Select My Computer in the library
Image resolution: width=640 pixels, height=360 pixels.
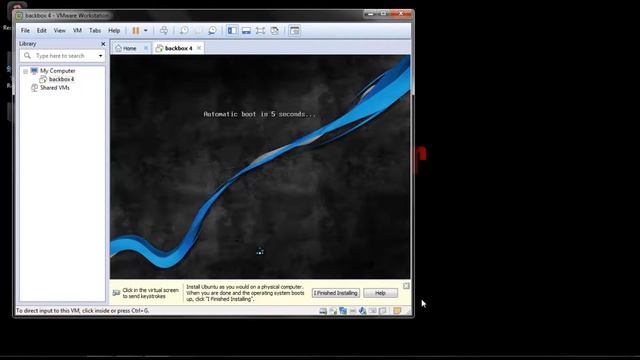point(58,71)
